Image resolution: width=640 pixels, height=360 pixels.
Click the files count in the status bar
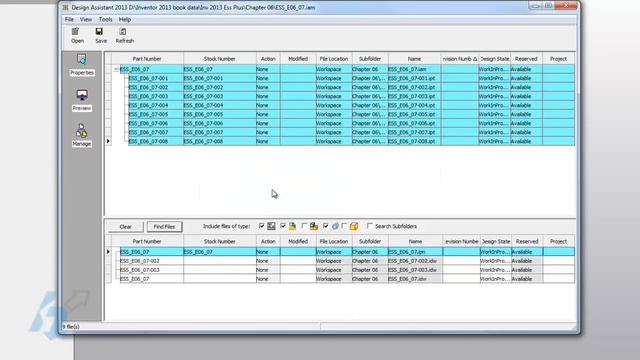tap(71, 327)
